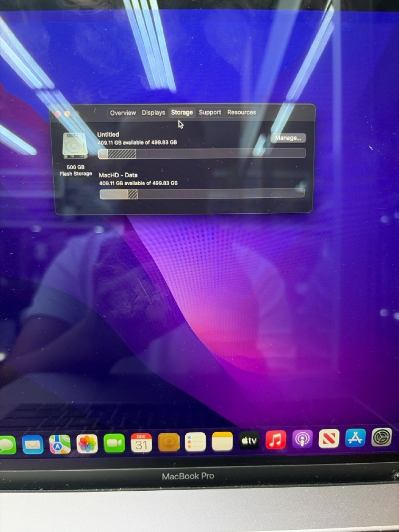The image size is (399, 532).
Task: Launch Podcasts from the Dock
Action: [302, 439]
